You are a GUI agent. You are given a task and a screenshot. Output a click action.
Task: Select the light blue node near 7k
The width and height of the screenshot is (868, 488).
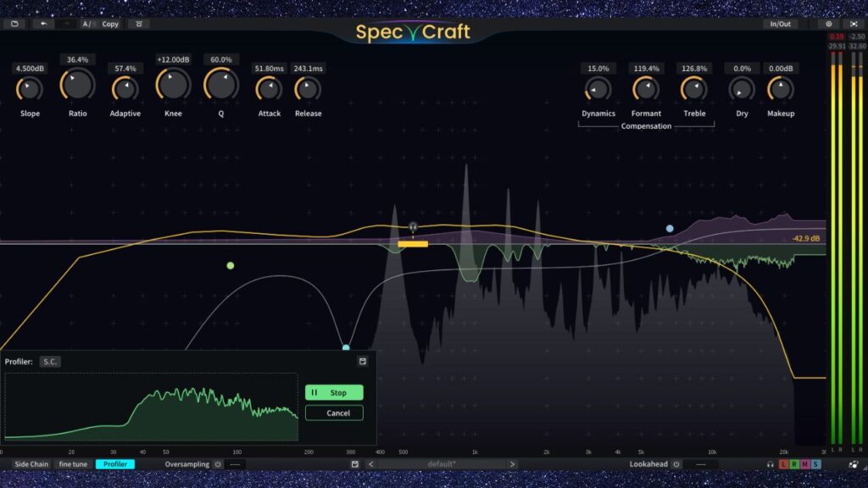tap(670, 228)
